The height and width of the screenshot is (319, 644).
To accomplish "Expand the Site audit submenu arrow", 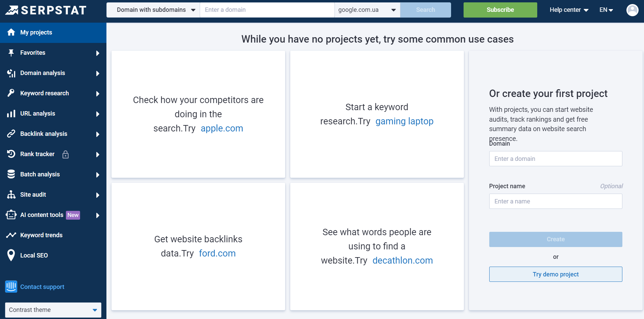I will tap(98, 195).
